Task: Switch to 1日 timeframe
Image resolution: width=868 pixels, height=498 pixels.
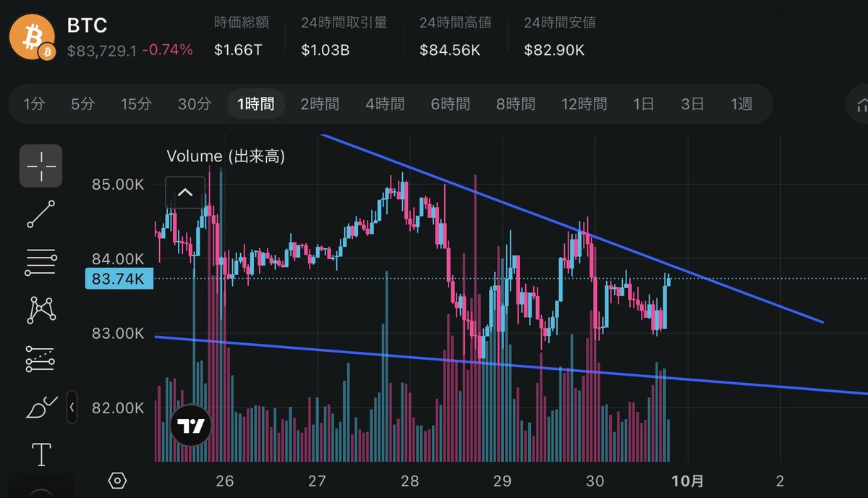Action: [x=643, y=104]
